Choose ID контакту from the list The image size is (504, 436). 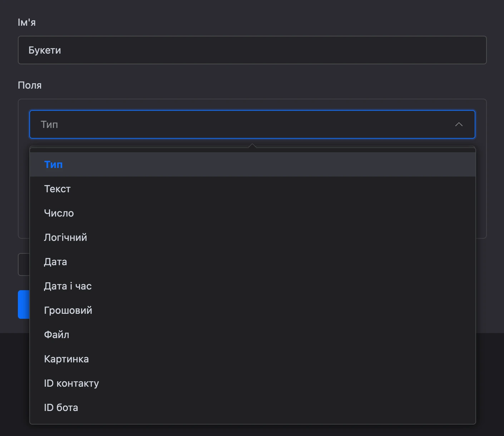point(253,383)
